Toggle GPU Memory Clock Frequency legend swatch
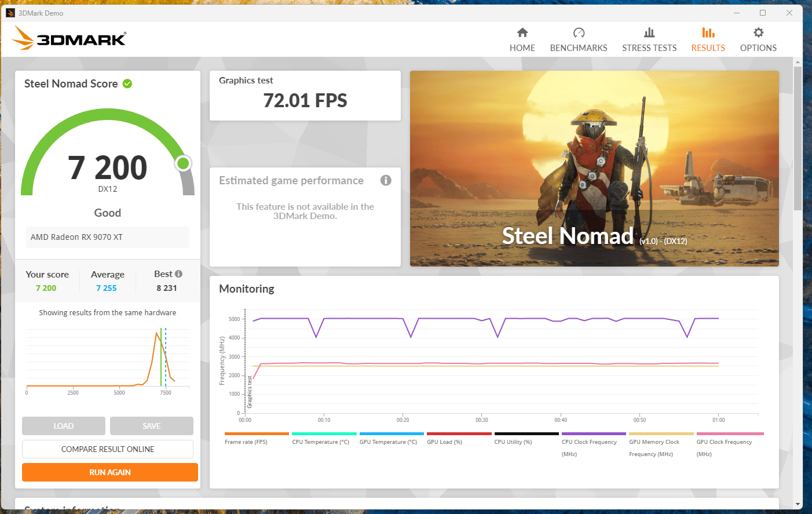 [x=661, y=433]
